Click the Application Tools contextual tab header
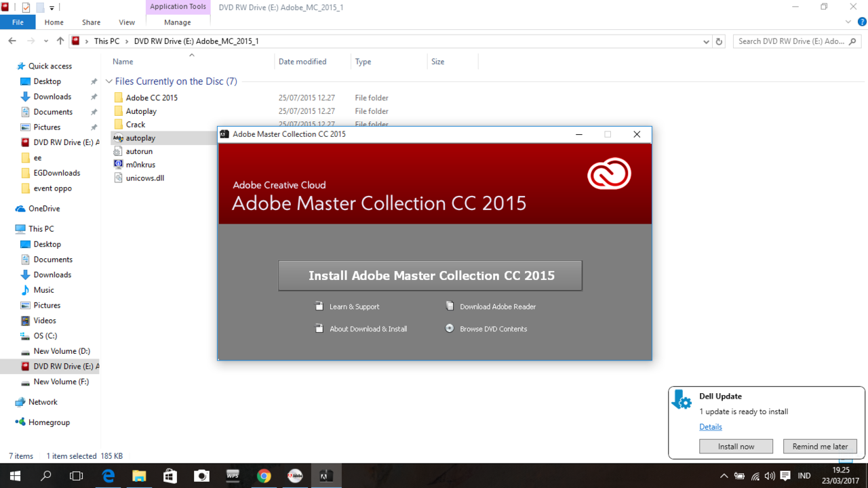 pos(178,7)
